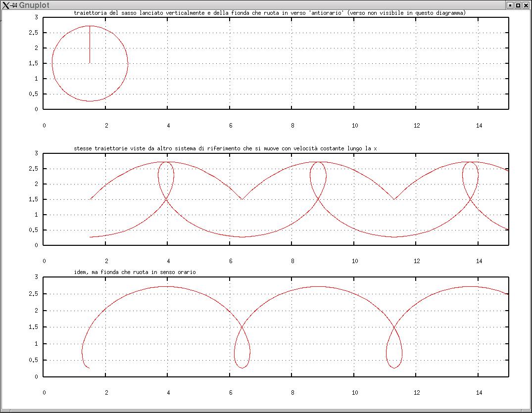The height and width of the screenshot is (413, 532).
Task: Click the vertical red line in top plot
Action: tap(90, 45)
